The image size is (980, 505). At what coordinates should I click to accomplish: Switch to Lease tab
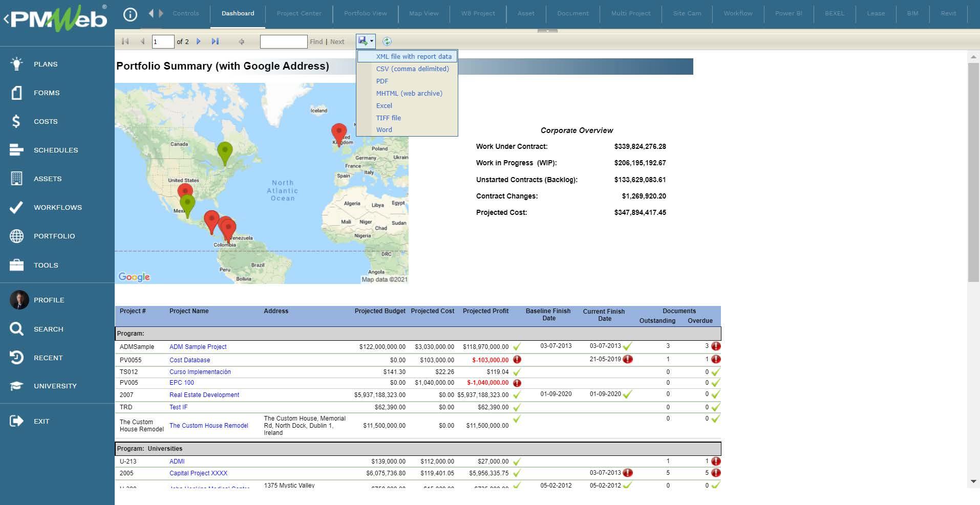tap(876, 13)
